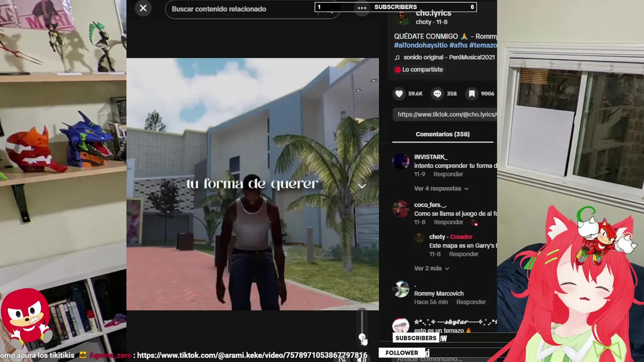Screen dimensions: 644x362
Task: Click the 'Creador' label
Action: coord(461,237)
